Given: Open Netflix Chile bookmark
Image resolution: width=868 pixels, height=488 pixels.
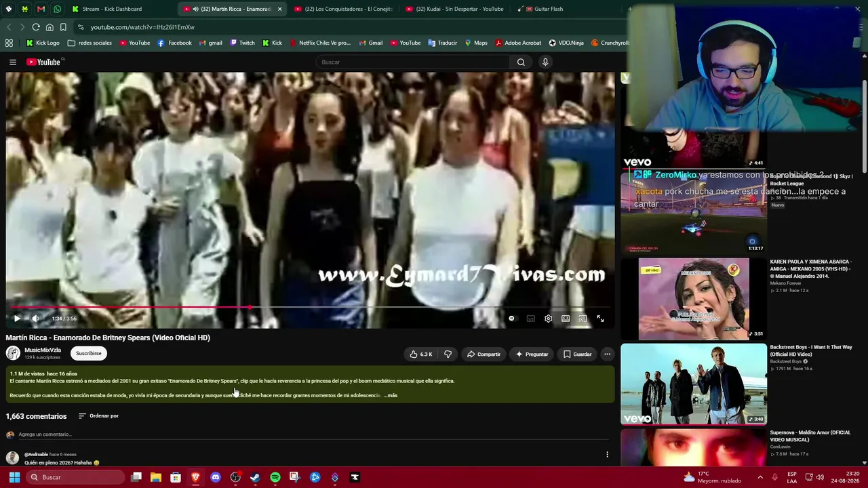Looking at the screenshot, I should click(319, 43).
